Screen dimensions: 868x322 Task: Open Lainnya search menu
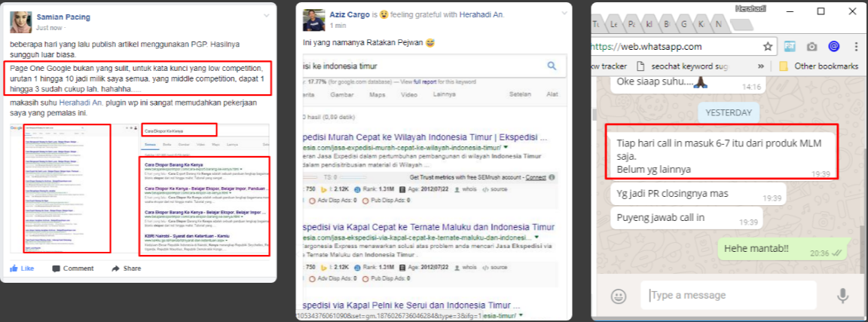click(x=444, y=94)
